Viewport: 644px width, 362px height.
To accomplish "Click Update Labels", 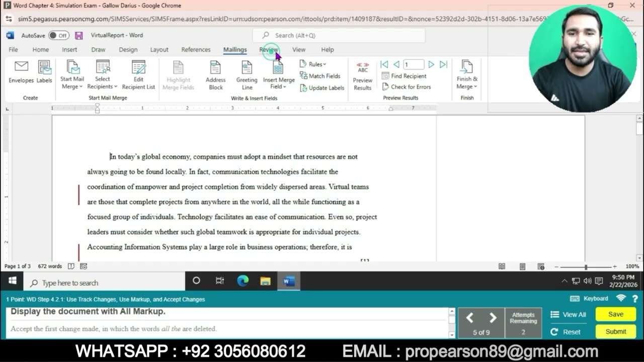I will 322,87.
